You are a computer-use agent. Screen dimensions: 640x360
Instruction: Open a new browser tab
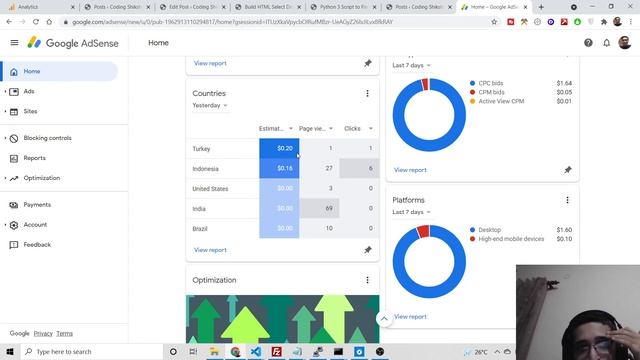click(x=541, y=7)
